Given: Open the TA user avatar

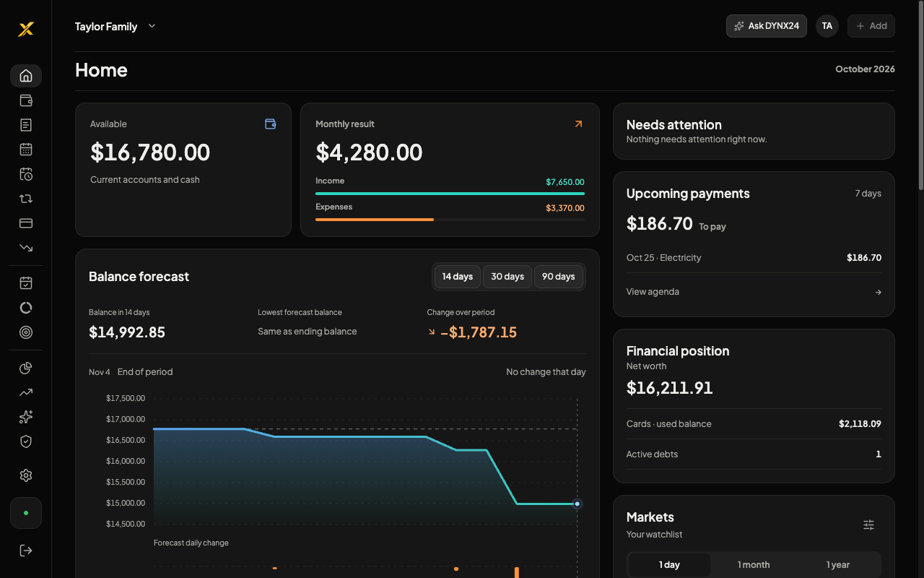Looking at the screenshot, I should (827, 26).
